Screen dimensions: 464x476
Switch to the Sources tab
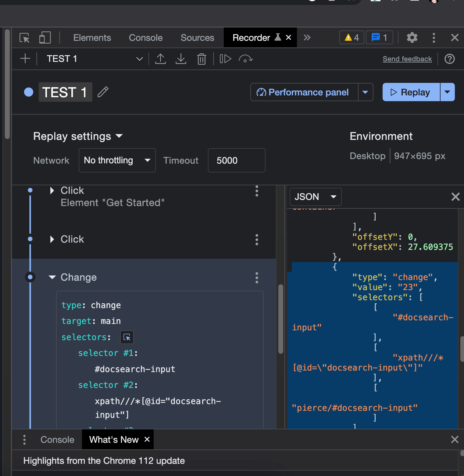(x=197, y=38)
